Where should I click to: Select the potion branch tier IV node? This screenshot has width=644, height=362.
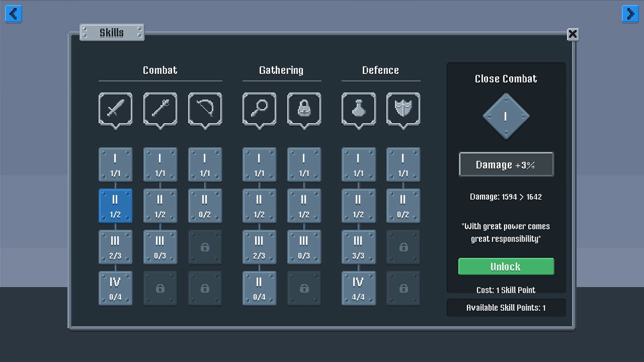click(x=358, y=288)
